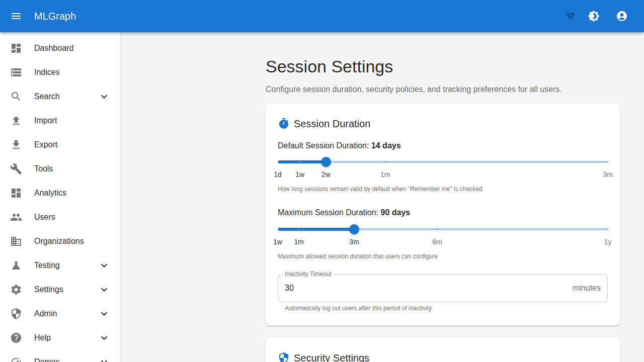Click the Users people icon
Viewport: 644px width, 362px height.
coord(16,217)
